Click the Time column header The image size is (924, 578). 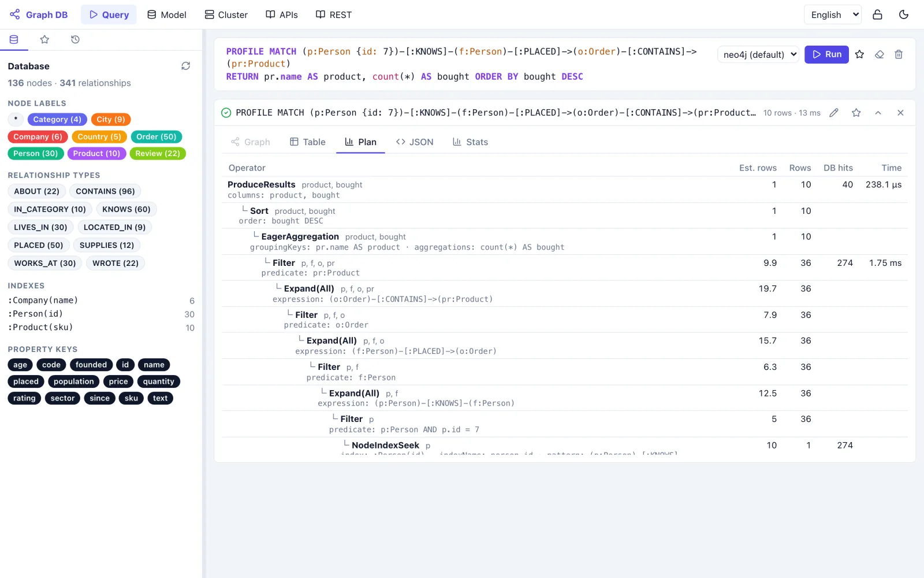[892, 168]
